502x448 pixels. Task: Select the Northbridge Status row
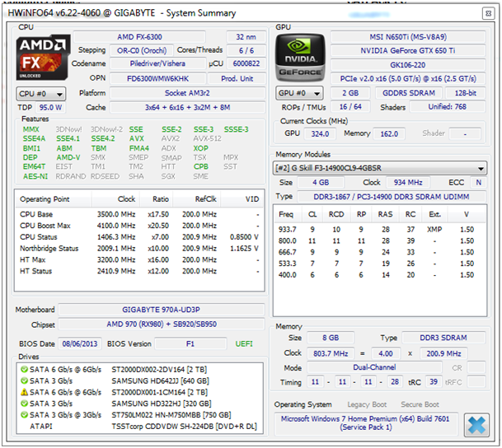(139, 249)
